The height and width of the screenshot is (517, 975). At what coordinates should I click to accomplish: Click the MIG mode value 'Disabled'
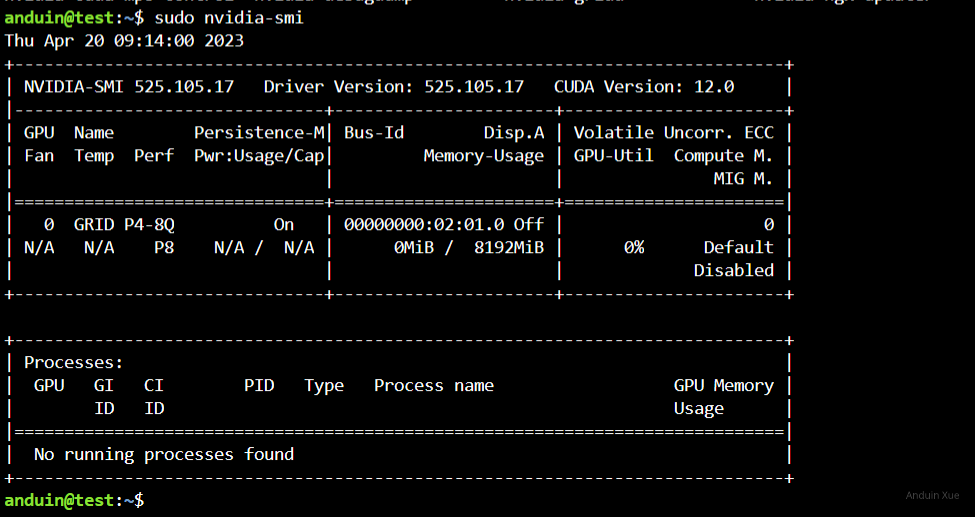point(733,271)
